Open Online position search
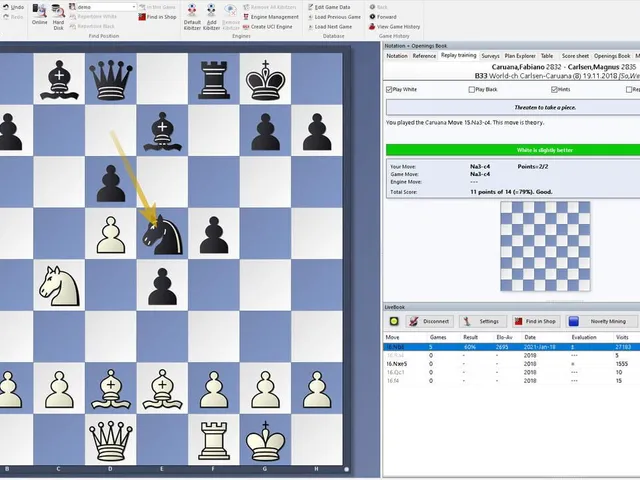 (40, 14)
